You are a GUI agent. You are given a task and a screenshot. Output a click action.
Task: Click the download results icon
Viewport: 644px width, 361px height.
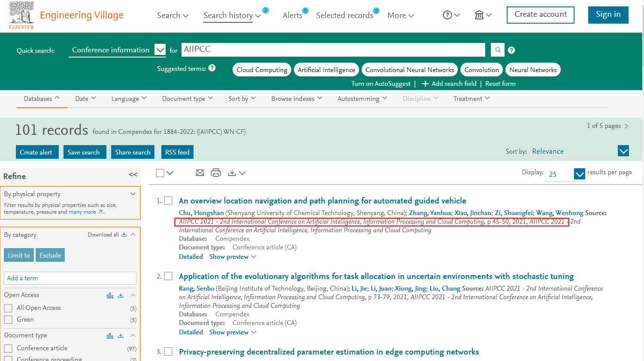(x=232, y=173)
